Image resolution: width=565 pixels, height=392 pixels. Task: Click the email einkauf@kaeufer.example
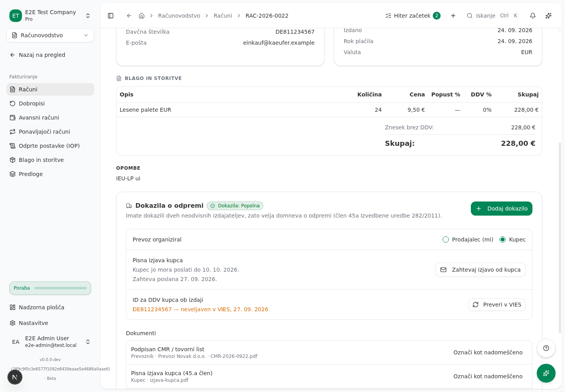pos(279,43)
